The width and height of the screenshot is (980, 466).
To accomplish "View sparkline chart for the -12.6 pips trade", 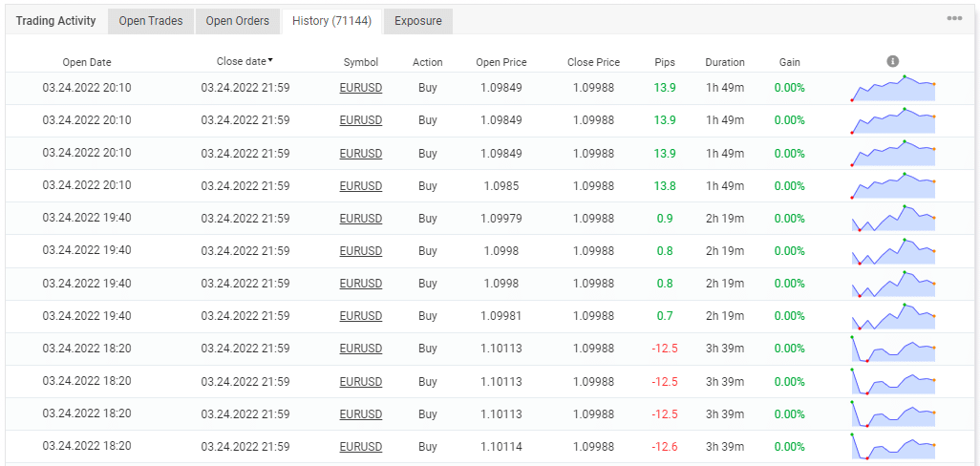I will click(893, 446).
